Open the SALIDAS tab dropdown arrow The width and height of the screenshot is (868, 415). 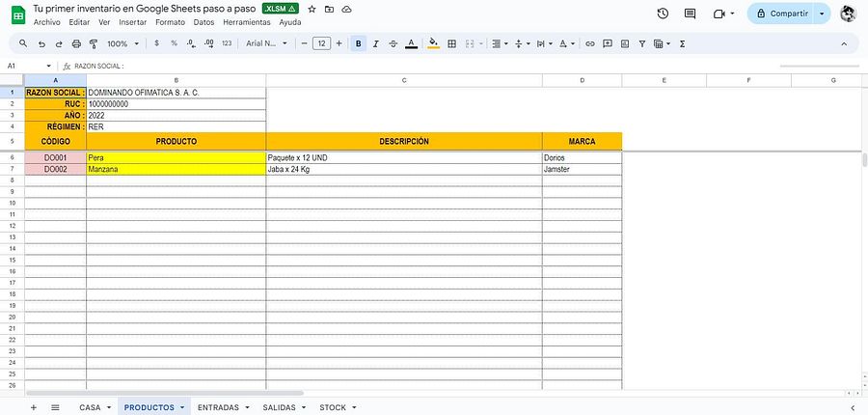pos(304,407)
